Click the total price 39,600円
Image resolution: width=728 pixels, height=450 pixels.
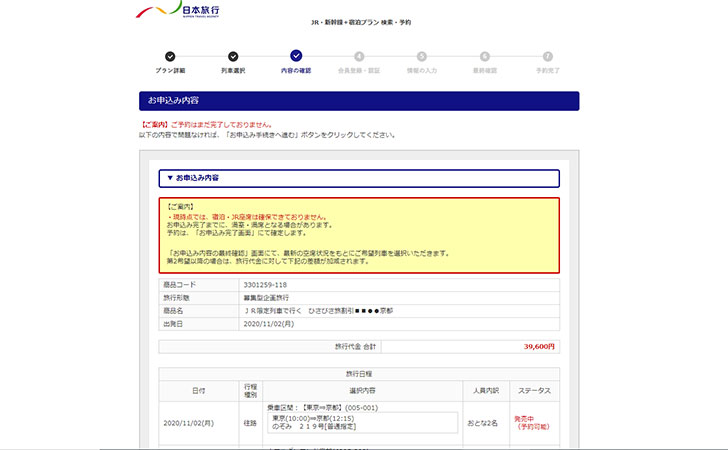tap(539, 346)
